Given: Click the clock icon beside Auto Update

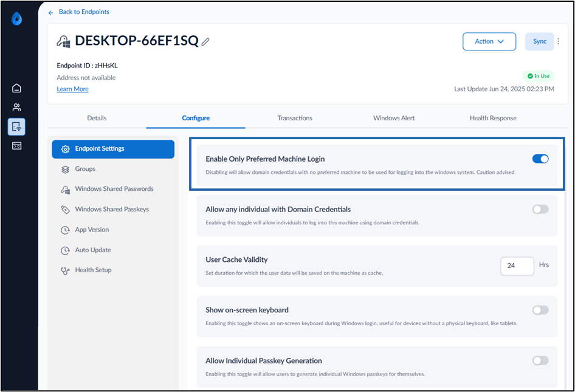Looking at the screenshot, I should coord(65,250).
